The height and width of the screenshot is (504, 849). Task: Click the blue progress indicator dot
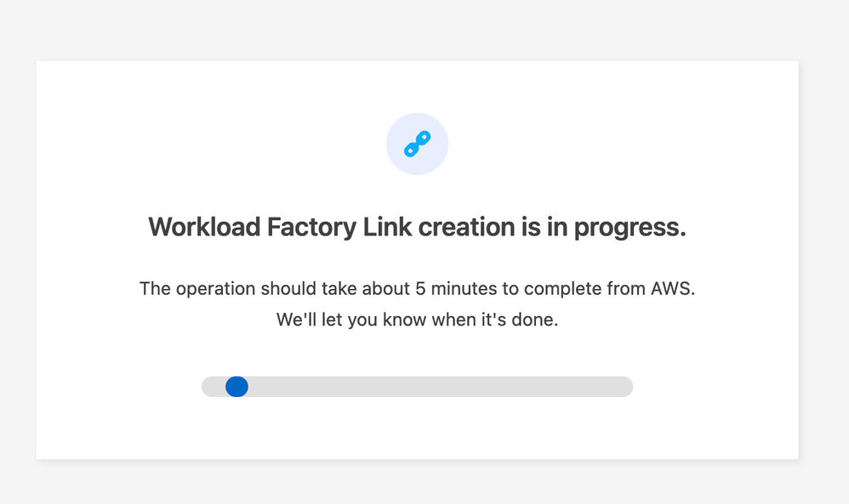click(x=236, y=387)
